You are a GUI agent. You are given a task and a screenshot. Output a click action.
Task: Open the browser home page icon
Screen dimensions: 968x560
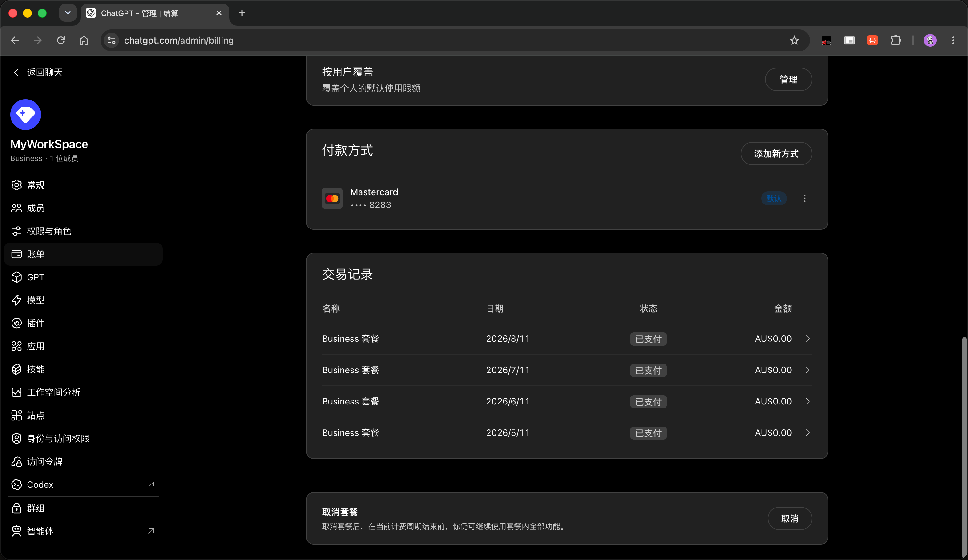(x=84, y=40)
